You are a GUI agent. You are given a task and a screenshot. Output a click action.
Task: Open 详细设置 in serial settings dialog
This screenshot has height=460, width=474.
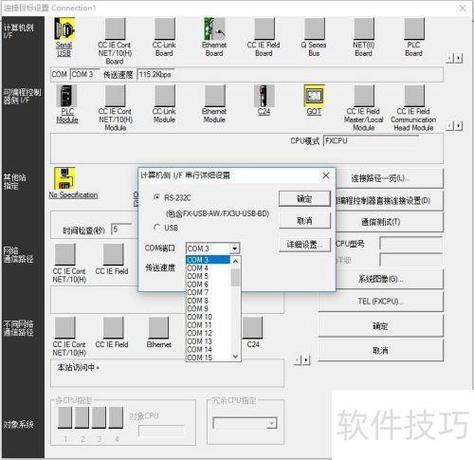point(304,245)
